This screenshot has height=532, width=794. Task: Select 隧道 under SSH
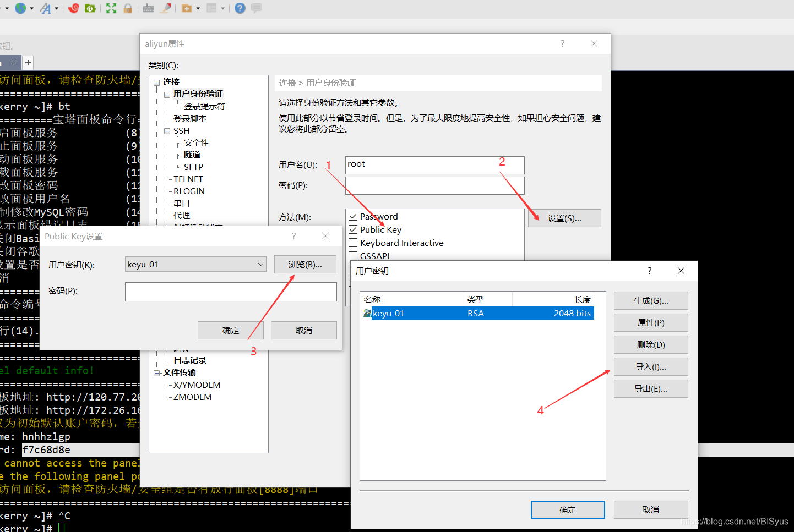pos(192,155)
